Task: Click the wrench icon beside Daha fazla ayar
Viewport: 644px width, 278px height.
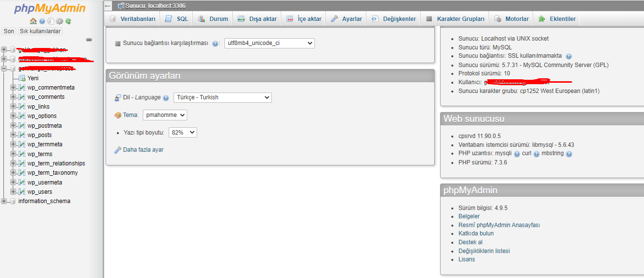Action: pos(117,150)
